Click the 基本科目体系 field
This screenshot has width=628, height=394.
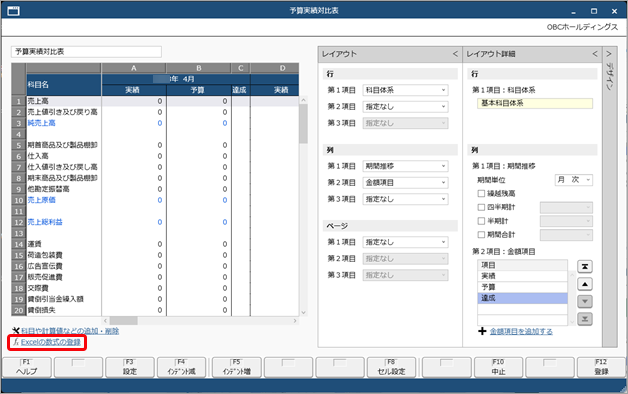point(535,103)
